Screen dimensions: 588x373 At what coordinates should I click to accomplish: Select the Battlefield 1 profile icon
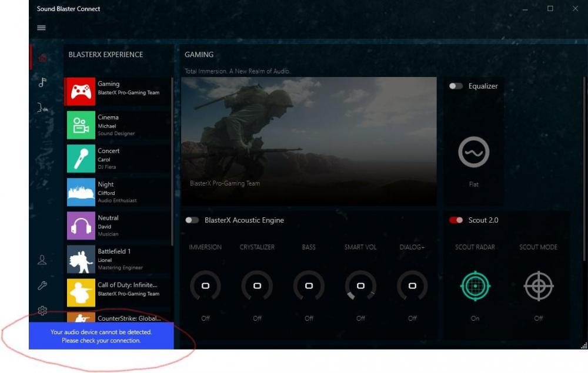[x=81, y=259]
